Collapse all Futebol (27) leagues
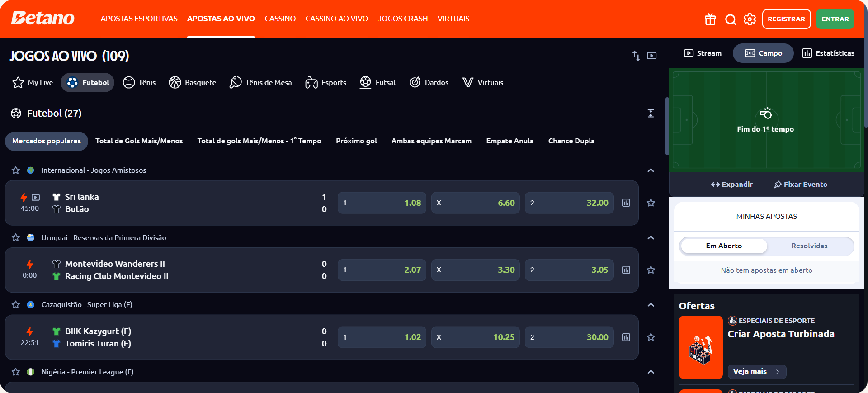This screenshot has height=393, width=868. 651,113
